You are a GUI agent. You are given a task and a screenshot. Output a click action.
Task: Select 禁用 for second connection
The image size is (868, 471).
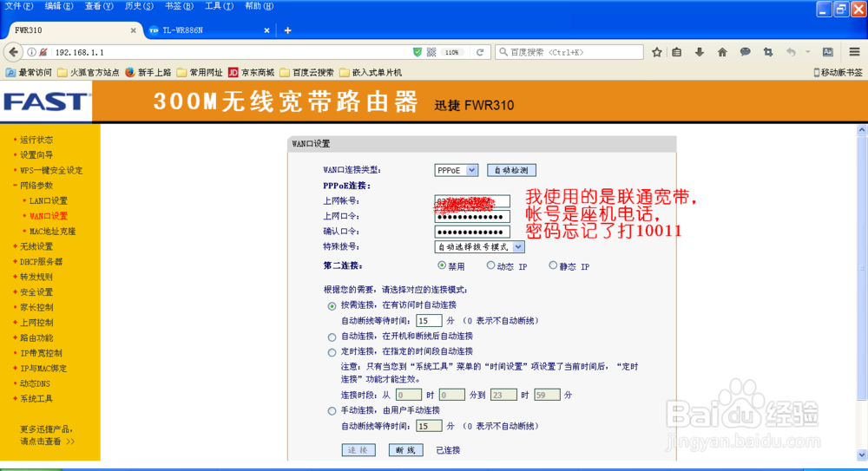[x=442, y=265]
